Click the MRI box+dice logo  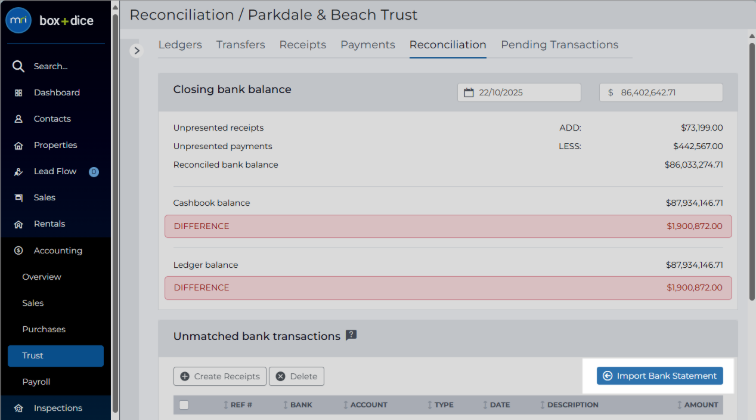pyautogui.click(x=50, y=21)
